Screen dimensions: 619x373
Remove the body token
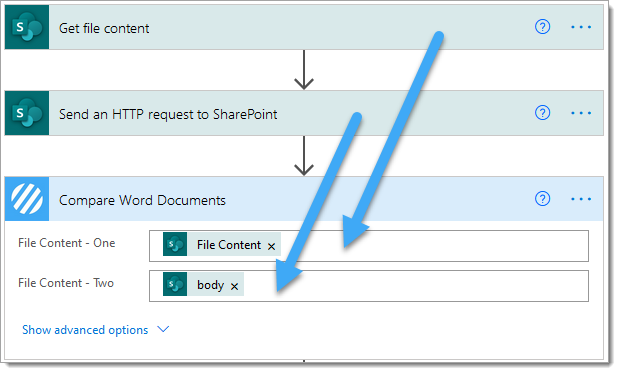[x=234, y=287]
